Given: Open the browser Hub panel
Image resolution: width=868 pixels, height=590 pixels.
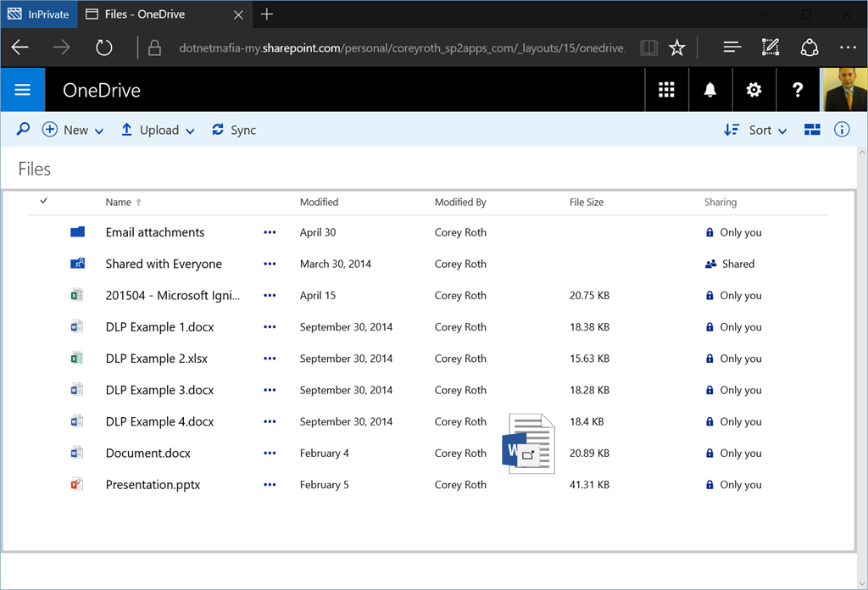Looking at the screenshot, I should click(732, 47).
